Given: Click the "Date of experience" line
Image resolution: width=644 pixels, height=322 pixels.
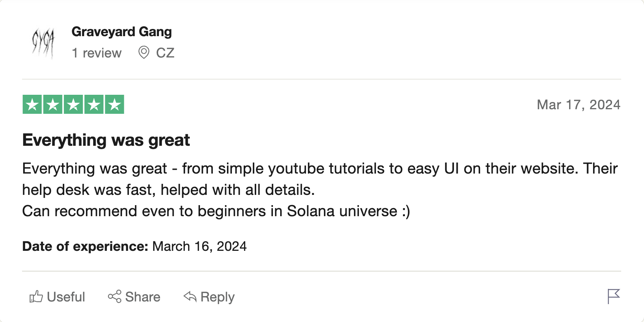Looking at the screenshot, I should 134,246.
